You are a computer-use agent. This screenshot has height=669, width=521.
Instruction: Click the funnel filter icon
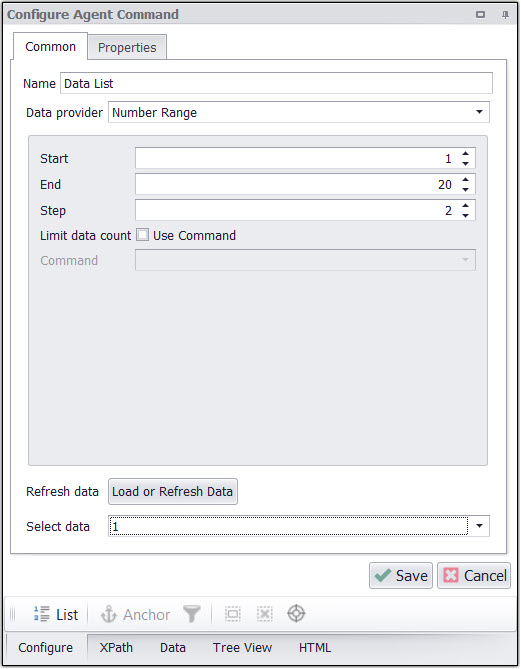[x=192, y=614]
